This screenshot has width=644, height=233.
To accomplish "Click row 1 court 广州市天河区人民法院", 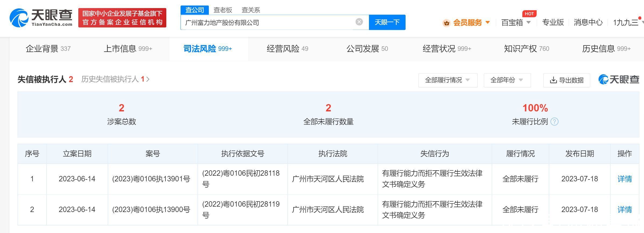I will pyautogui.click(x=328, y=179).
